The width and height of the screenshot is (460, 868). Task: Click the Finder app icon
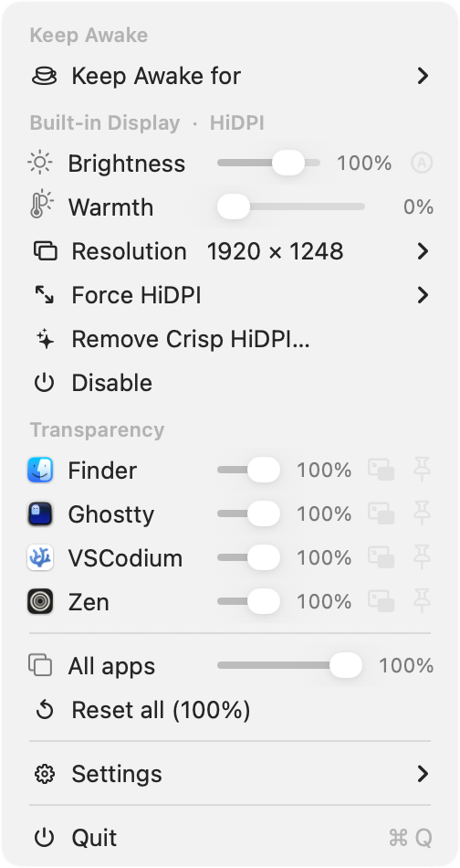pyautogui.click(x=40, y=471)
